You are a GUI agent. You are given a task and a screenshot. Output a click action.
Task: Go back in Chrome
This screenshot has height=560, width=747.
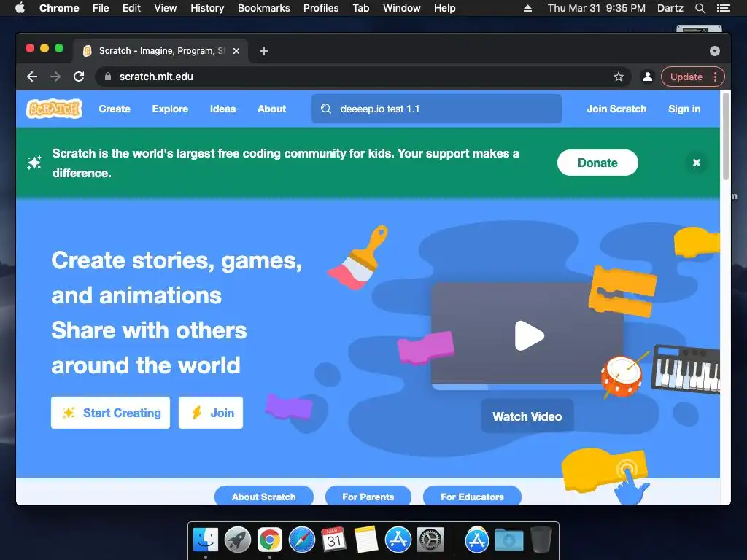32,77
